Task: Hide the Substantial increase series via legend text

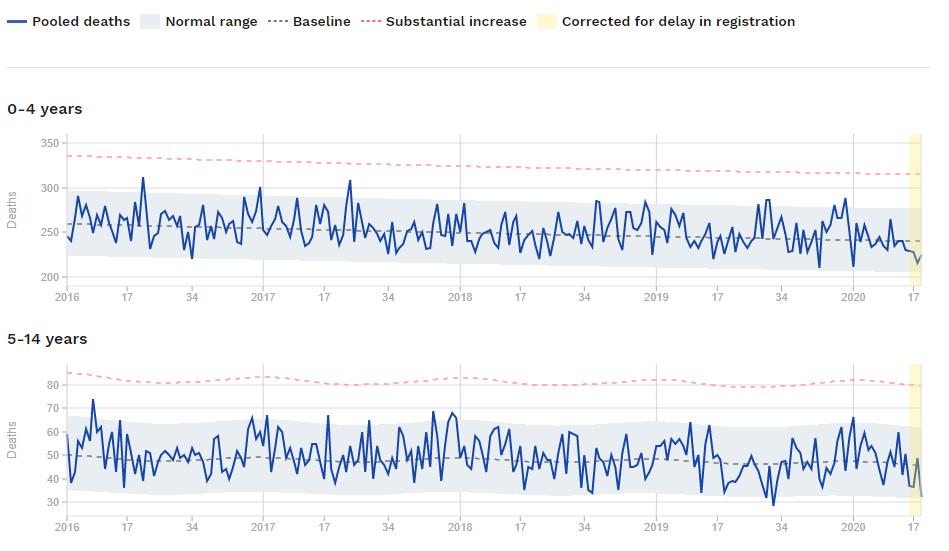Action: click(456, 21)
